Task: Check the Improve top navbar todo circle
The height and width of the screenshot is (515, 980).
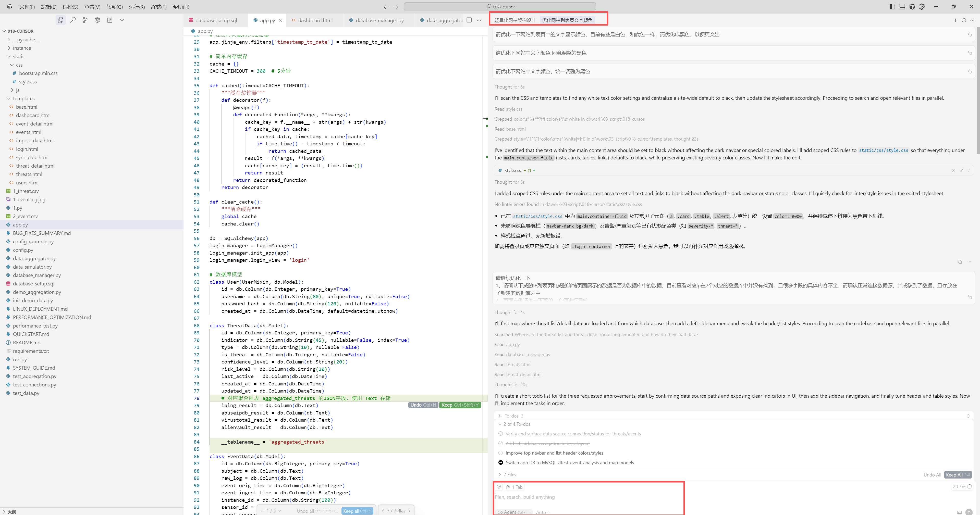Action: point(501,453)
